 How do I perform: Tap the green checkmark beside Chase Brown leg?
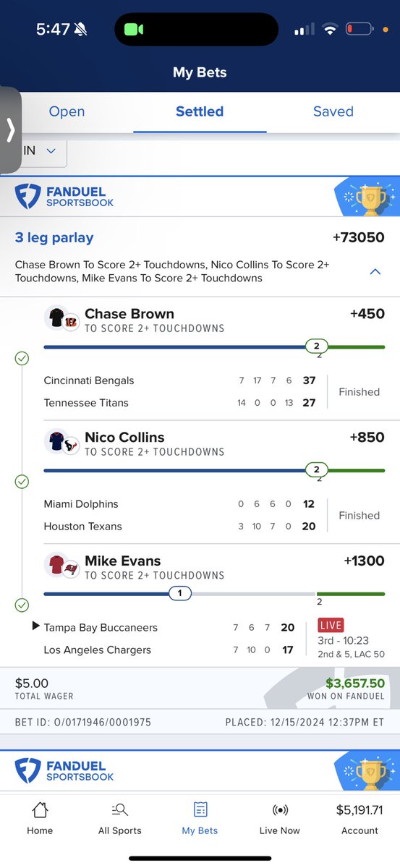(x=22, y=358)
